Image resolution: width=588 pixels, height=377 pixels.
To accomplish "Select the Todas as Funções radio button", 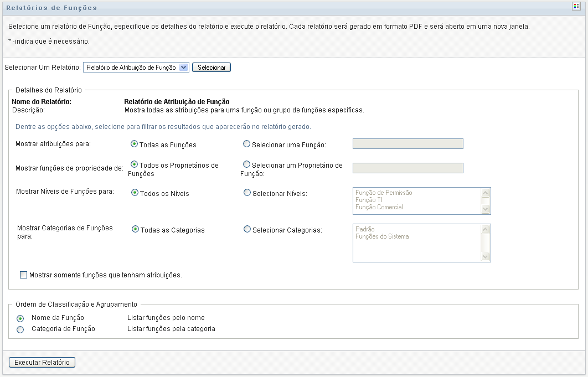I will point(135,144).
